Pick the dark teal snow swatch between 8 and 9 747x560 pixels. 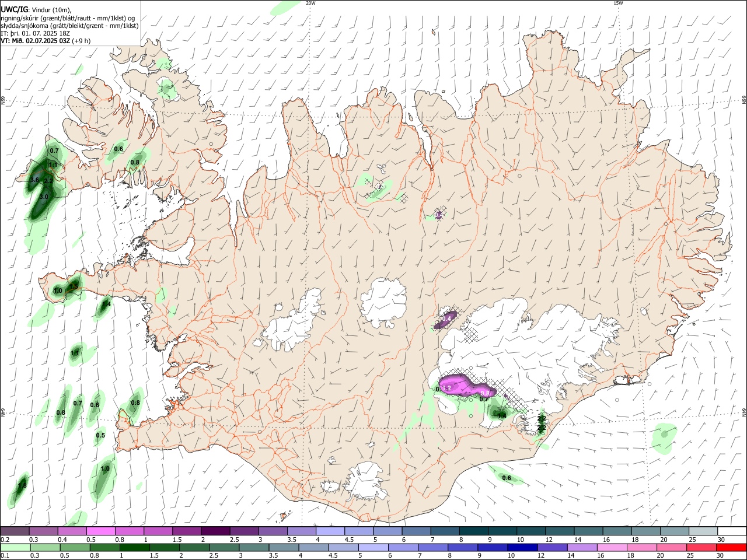[473, 531]
